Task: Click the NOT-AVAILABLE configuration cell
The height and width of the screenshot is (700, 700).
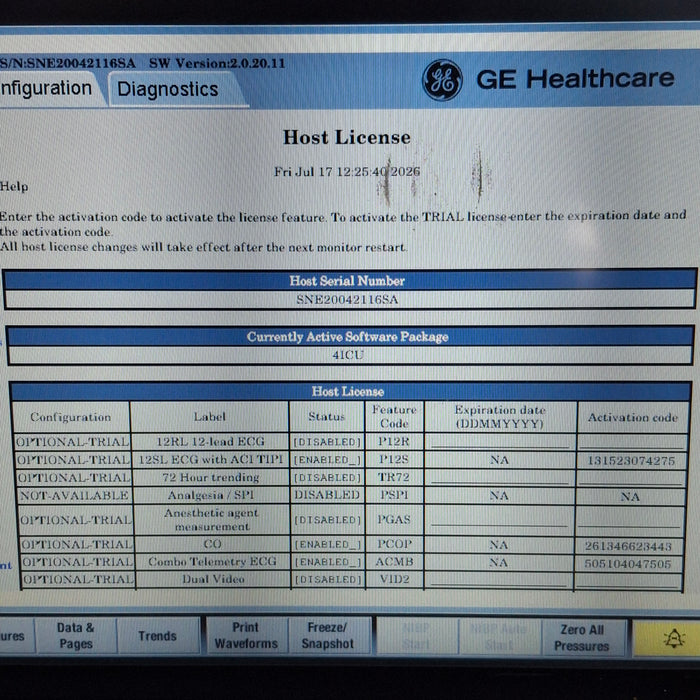Action: pos(74,495)
